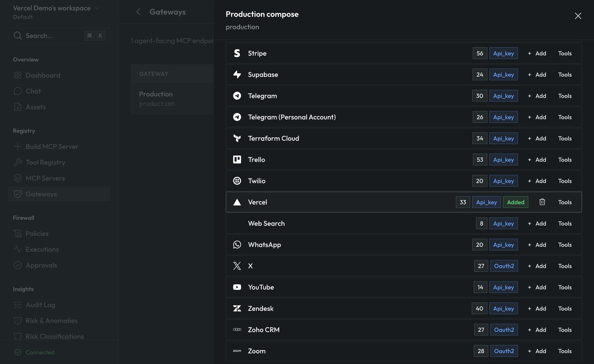Click the Dashboard grid icon
Screen dimensions: 594x364
tap(17, 75)
